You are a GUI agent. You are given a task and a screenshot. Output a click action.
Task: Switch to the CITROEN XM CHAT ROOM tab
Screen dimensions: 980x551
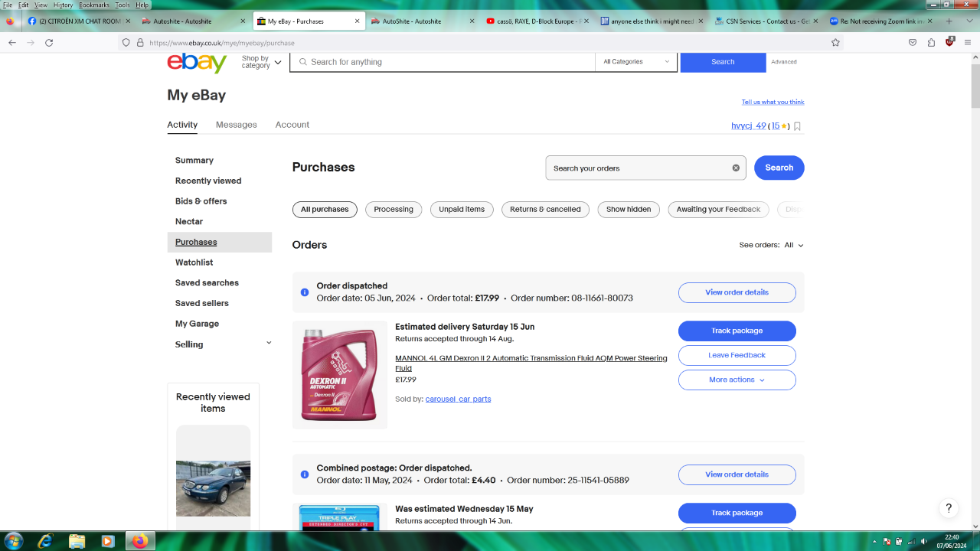78,21
